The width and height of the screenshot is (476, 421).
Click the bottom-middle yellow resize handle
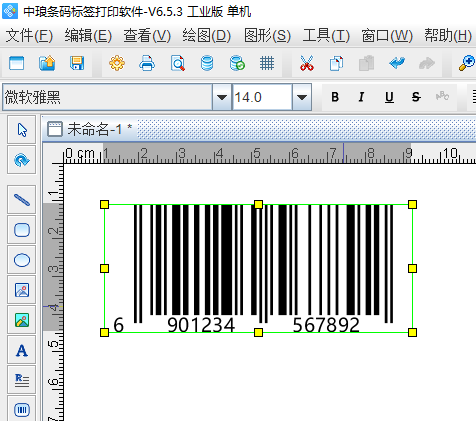tap(258, 332)
